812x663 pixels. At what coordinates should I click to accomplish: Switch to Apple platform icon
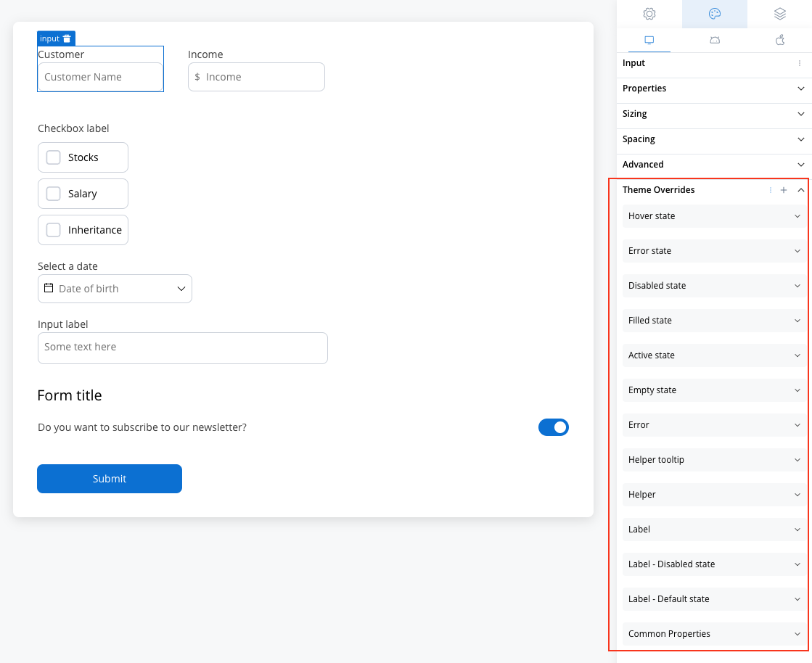tap(780, 40)
